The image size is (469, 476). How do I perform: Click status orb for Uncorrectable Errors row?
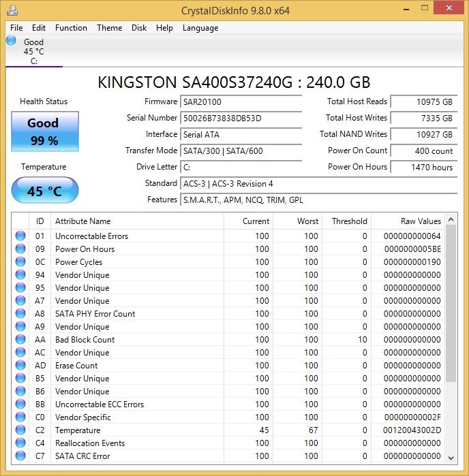point(20,236)
